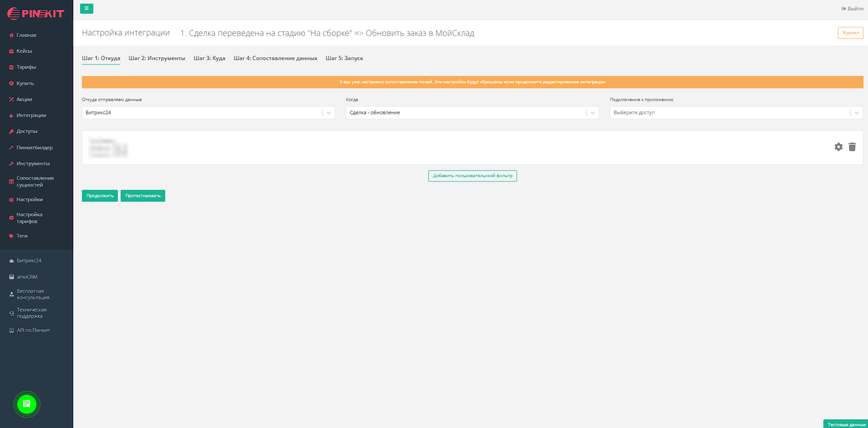Open Кейсы section in sidebar
This screenshot has height=428, width=868.
[24, 51]
